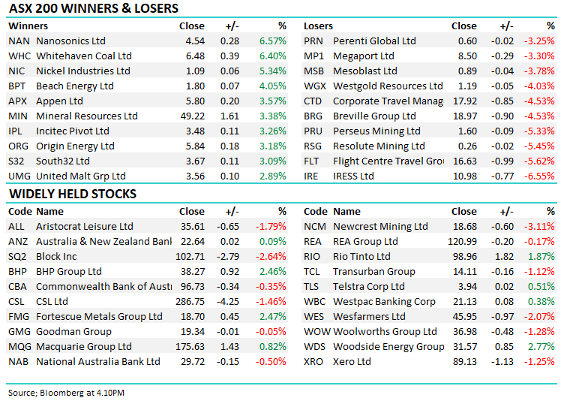Viewport: 561px width, 401px height.
Task: Click the ASX 200 Winners & Losers heading
Action: (x=93, y=8)
